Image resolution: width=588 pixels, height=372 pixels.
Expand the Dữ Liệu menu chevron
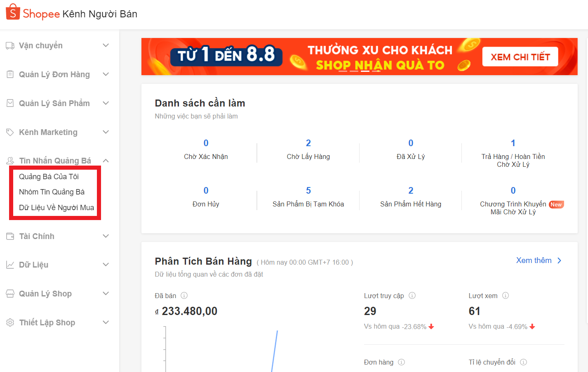[x=106, y=265]
